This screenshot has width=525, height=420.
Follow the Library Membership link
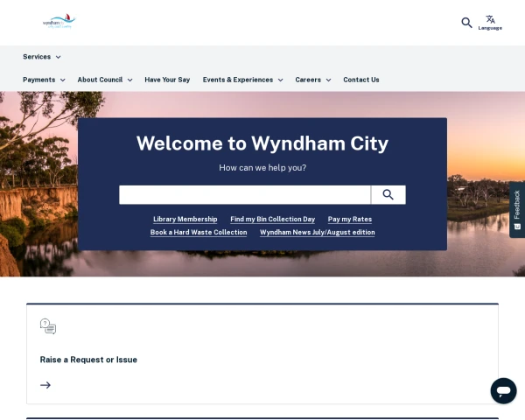pos(185,219)
